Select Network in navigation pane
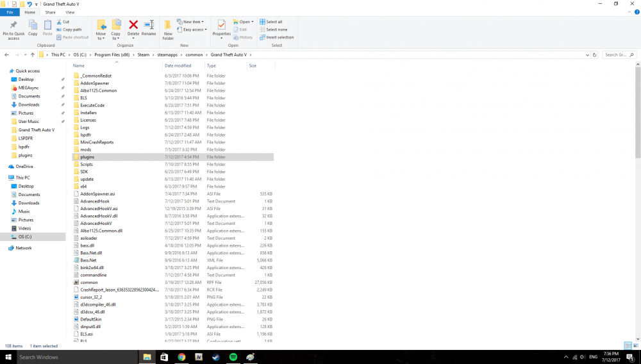Viewport: 641px width, 364px height. click(23, 248)
